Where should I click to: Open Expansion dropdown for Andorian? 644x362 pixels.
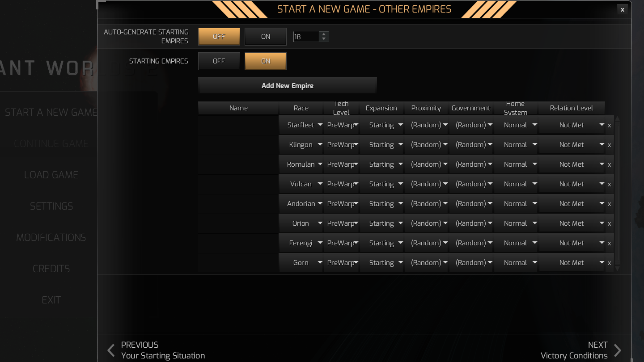pos(381,204)
